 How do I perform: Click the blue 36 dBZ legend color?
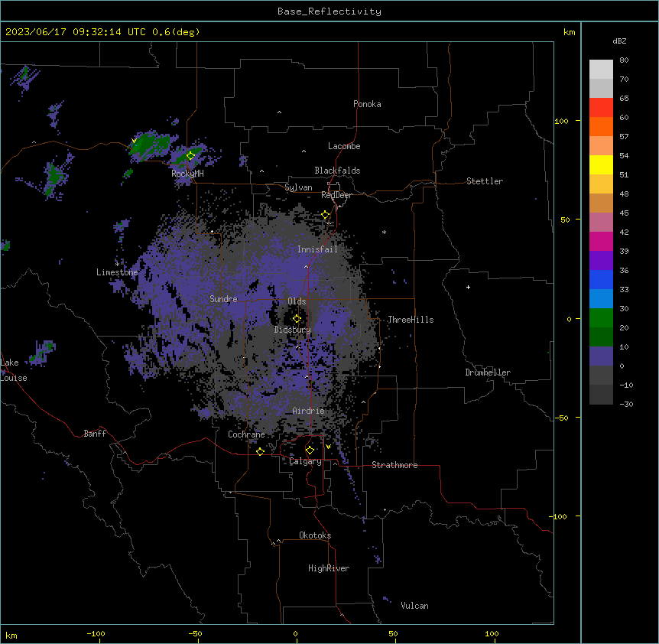pyautogui.click(x=601, y=279)
